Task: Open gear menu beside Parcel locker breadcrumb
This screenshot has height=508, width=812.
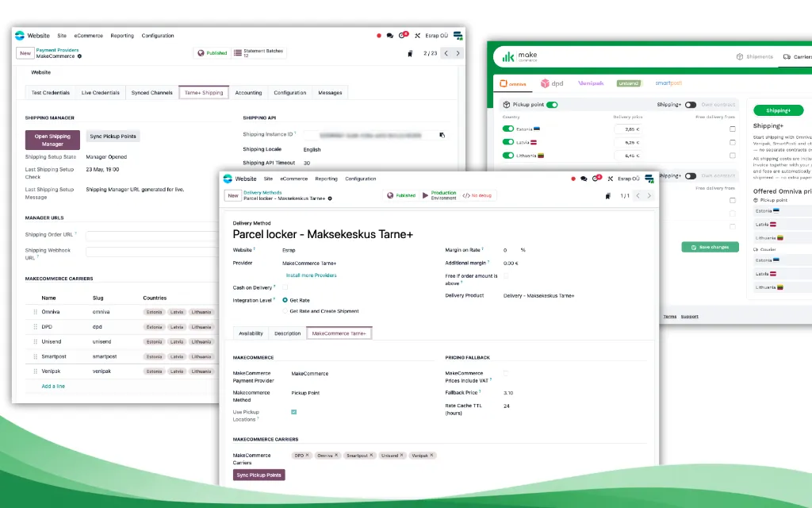Action: (330, 198)
